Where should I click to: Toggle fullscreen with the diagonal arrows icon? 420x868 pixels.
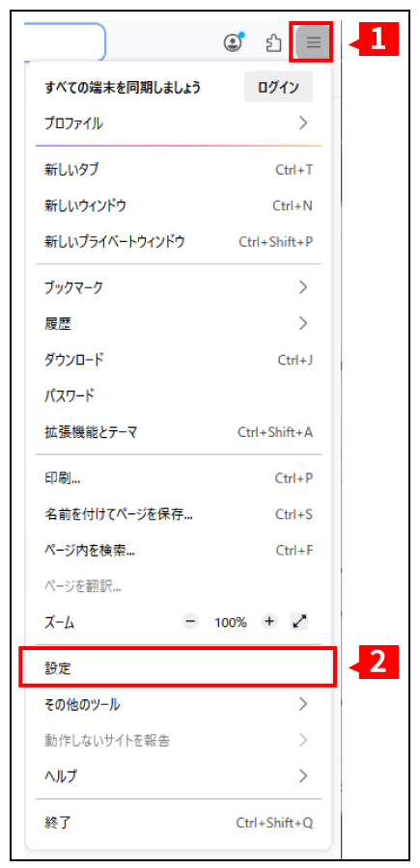(x=299, y=622)
